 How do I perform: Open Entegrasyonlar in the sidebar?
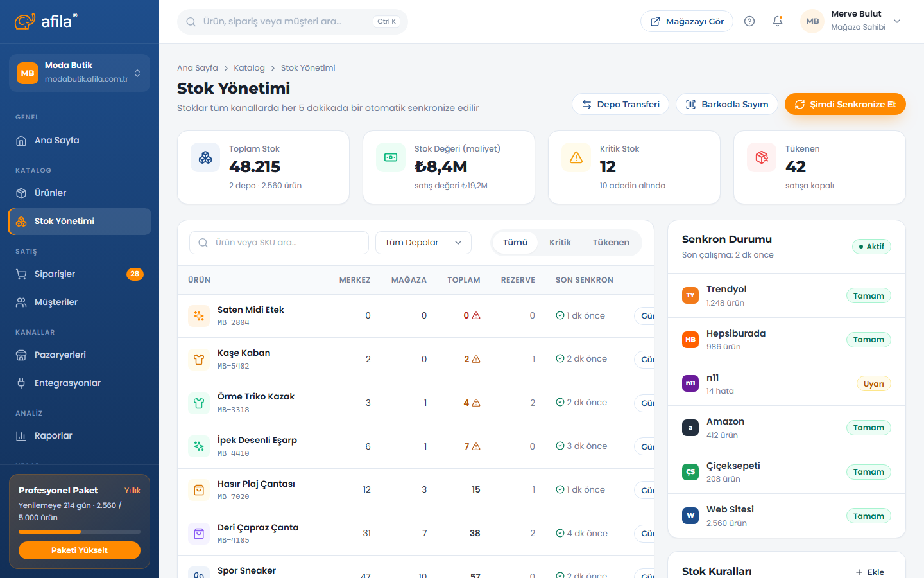80,383
